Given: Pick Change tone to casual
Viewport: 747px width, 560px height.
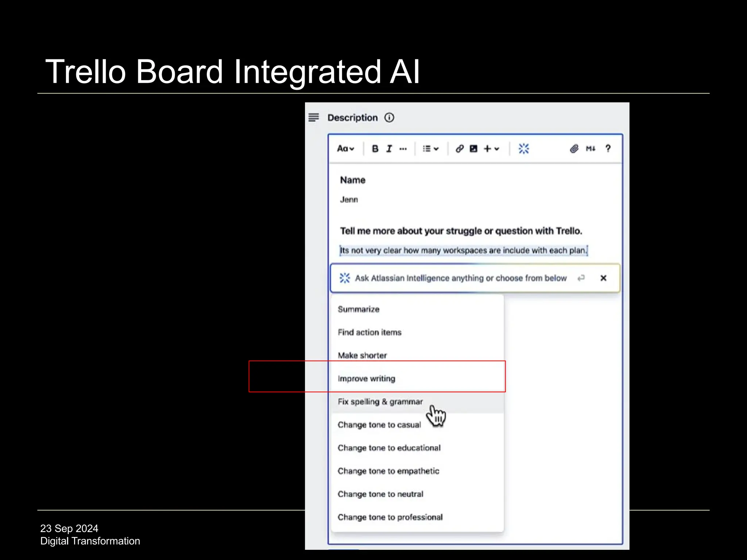Looking at the screenshot, I should 417,425.
